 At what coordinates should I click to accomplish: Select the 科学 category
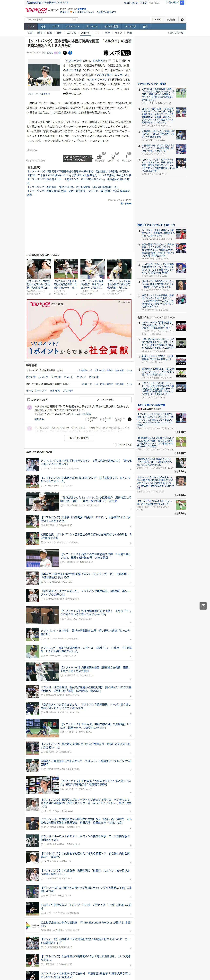pos(107,33)
